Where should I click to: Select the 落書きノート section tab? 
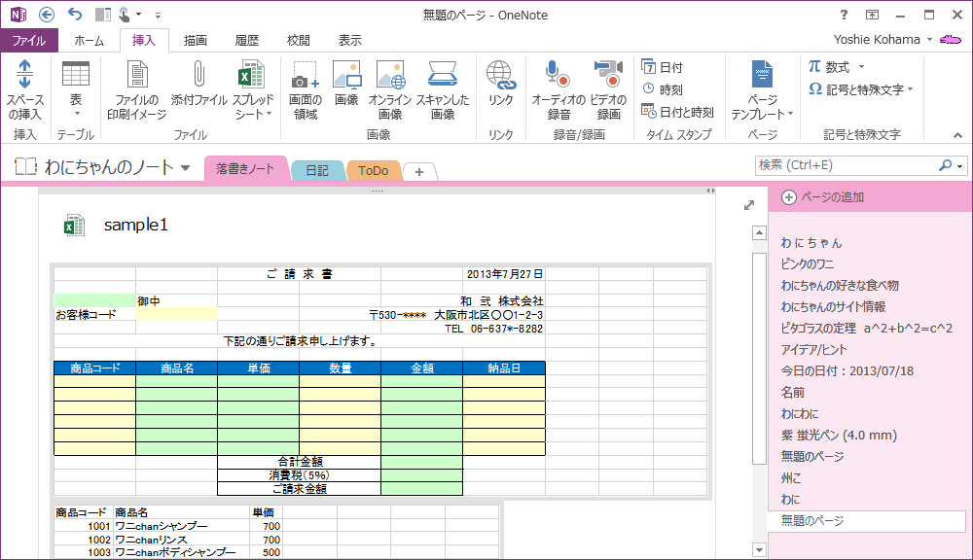coord(245,169)
